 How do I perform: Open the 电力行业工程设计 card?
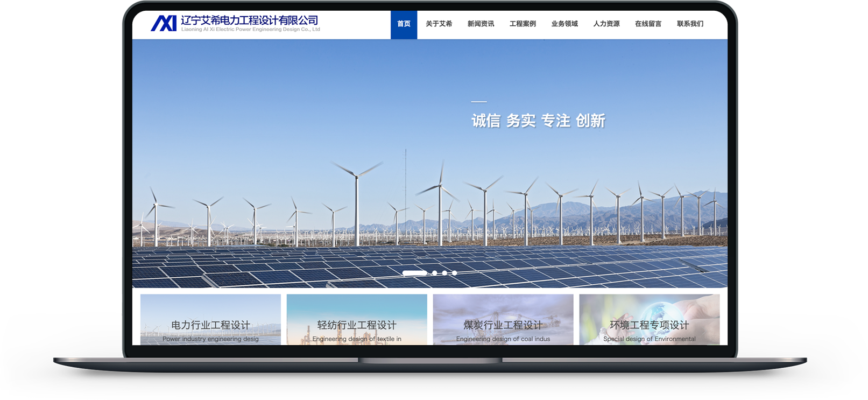210,319
